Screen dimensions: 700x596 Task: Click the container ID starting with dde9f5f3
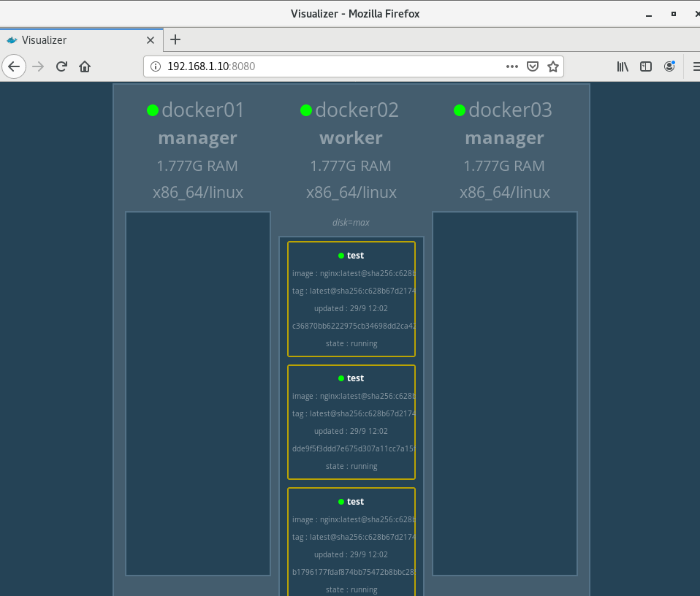point(353,448)
